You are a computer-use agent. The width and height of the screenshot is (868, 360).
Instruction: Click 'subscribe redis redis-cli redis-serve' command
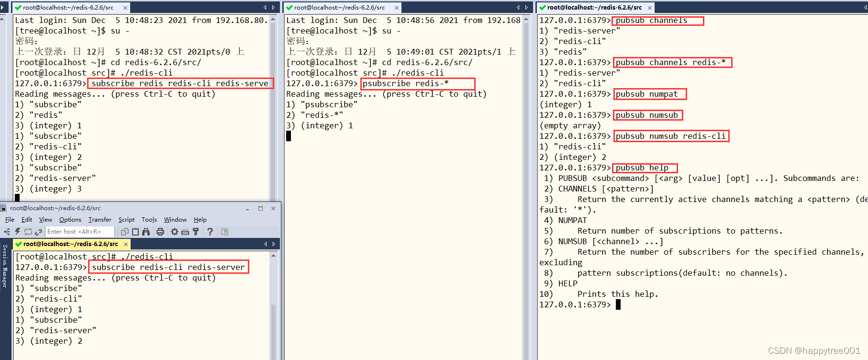[x=180, y=83]
